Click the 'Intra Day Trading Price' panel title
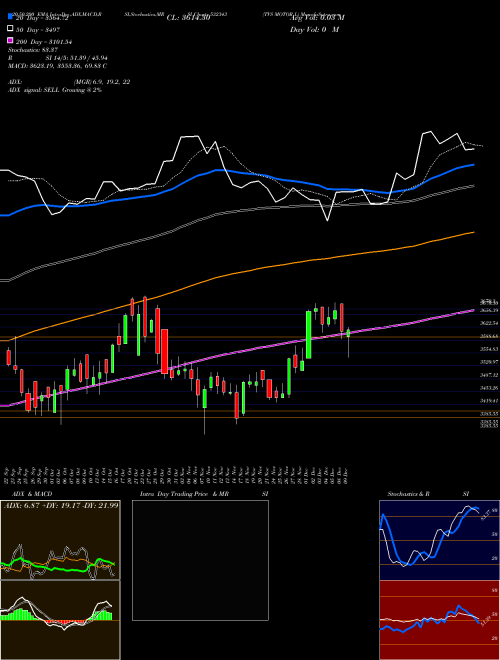The width and height of the screenshot is (500, 660). (x=174, y=494)
